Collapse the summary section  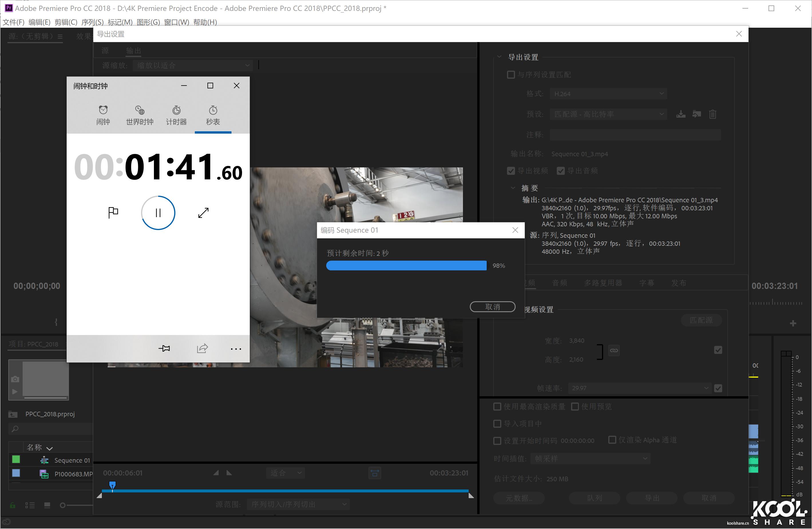[x=512, y=188]
